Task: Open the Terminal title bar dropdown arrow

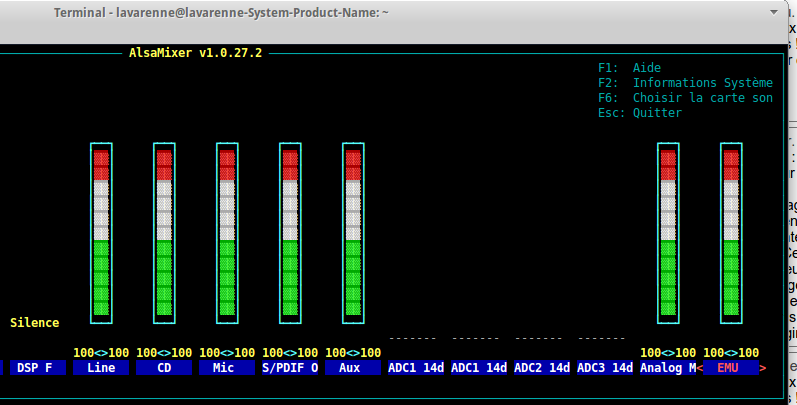Action: [x=774, y=12]
